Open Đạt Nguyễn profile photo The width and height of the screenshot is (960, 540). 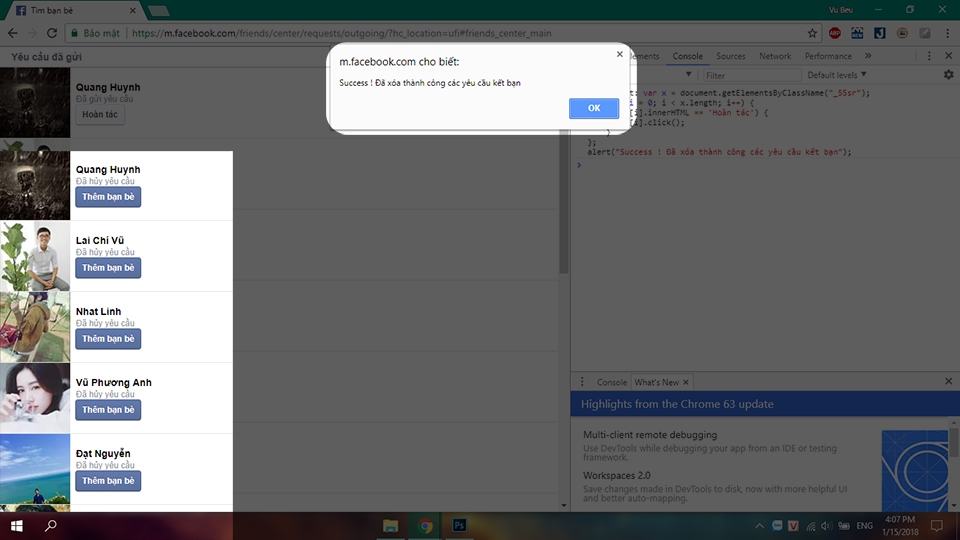click(35, 469)
